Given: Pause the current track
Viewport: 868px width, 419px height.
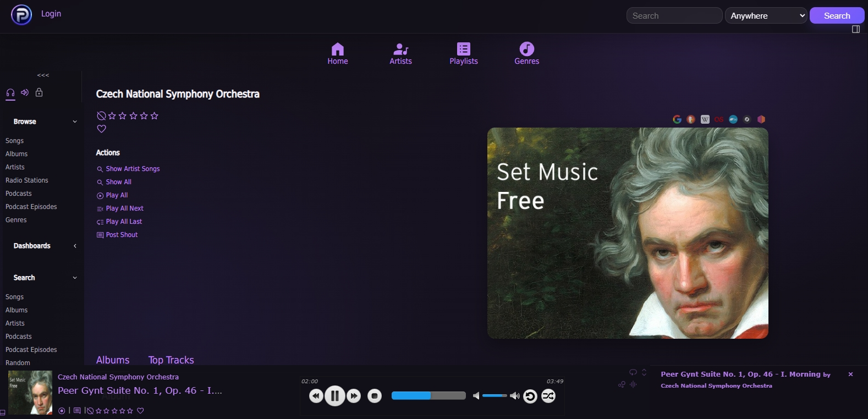Looking at the screenshot, I should [x=335, y=396].
